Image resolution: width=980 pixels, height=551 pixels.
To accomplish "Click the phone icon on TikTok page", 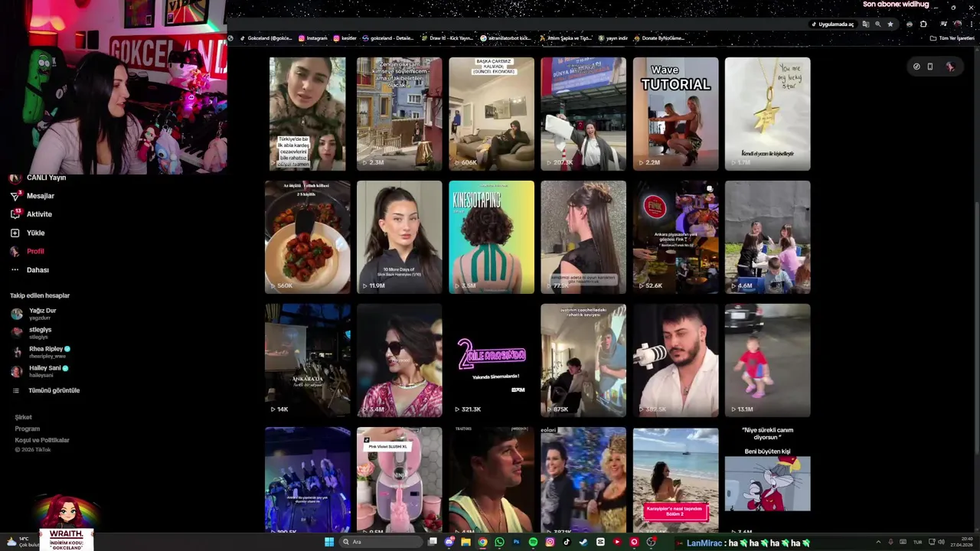I will point(930,67).
